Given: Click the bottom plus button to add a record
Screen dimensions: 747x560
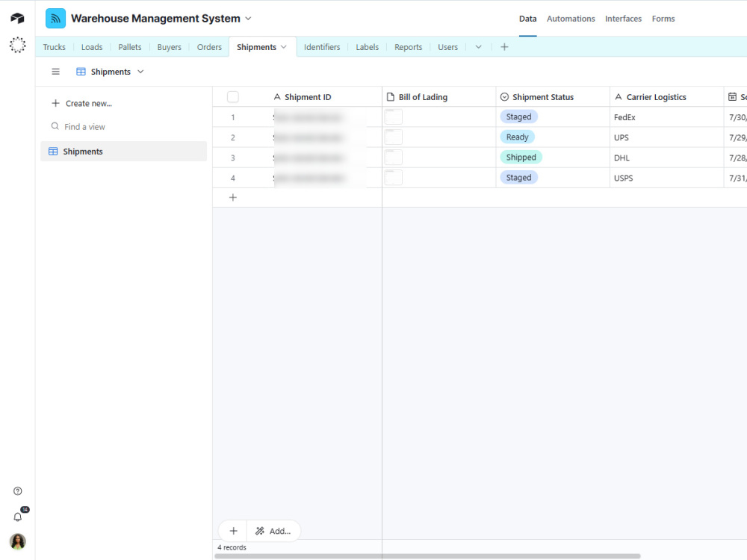Looking at the screenshot, I should click(x=233, y=531).
